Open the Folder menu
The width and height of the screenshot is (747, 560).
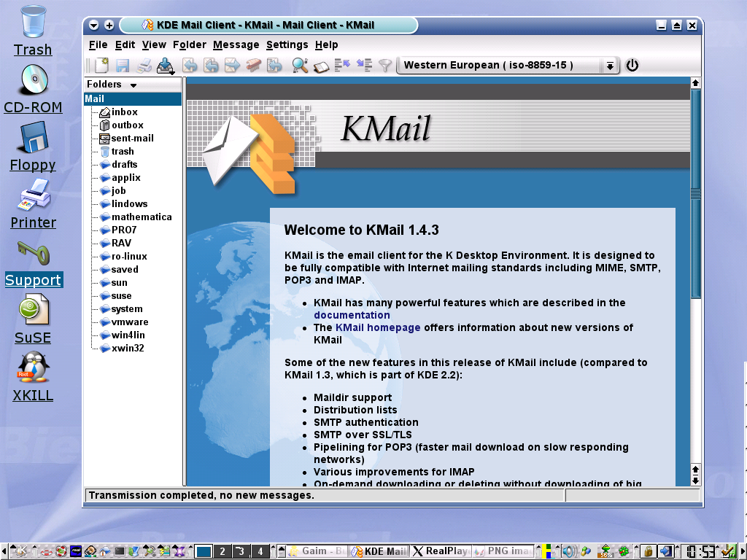(189, 44)
